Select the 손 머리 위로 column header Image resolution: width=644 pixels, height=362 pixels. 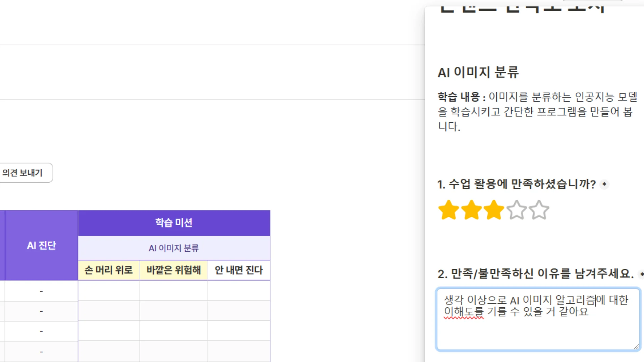[x=109, y=270]
